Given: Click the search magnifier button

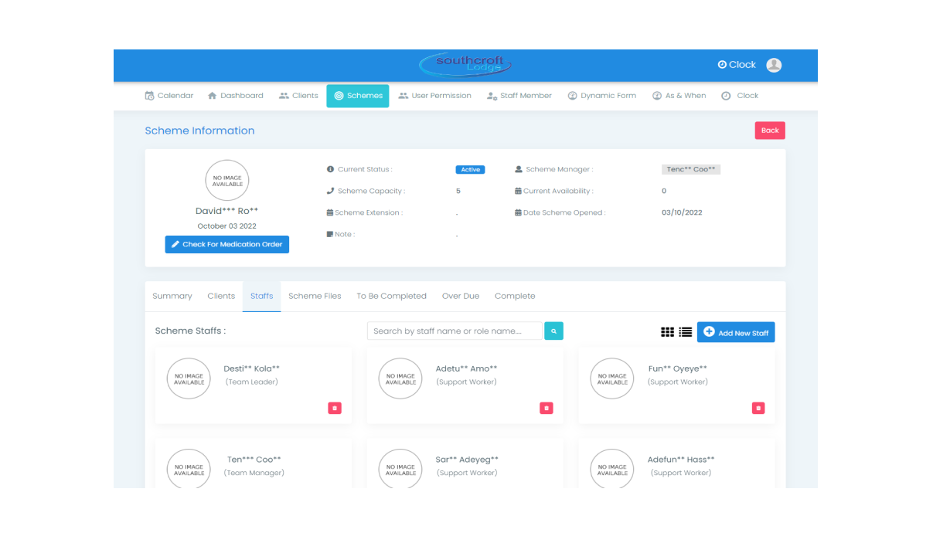Looking at the screenshot, I should (x=553, y=331).
